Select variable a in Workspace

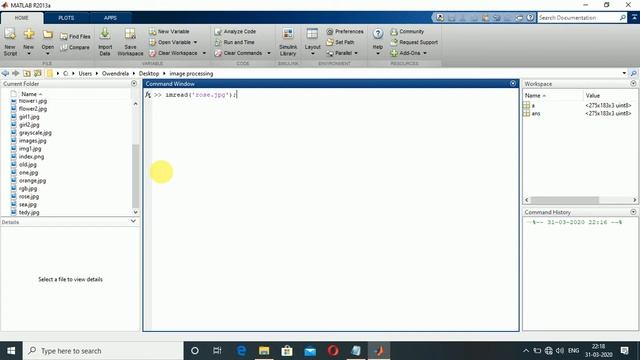coord(533,105)
